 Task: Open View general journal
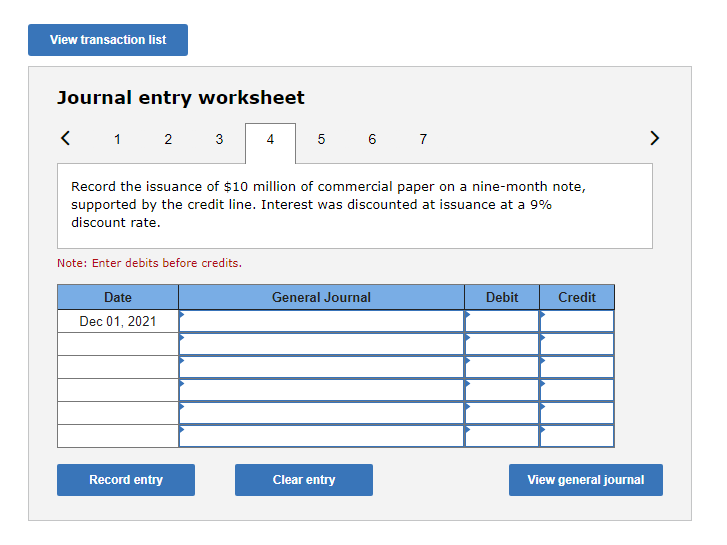586,480
